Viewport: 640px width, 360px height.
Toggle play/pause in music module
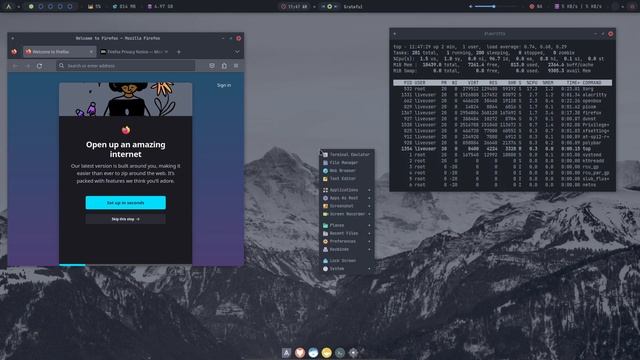[329, 7]
